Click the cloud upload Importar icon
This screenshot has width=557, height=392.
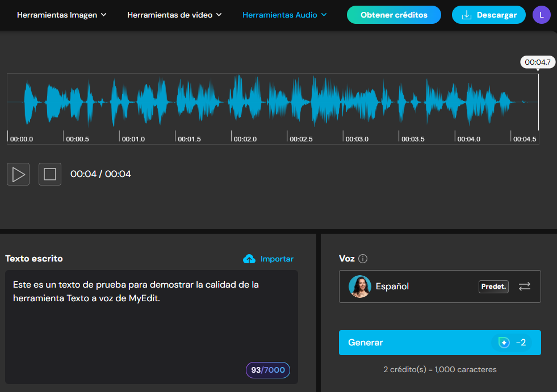(249, 259)
